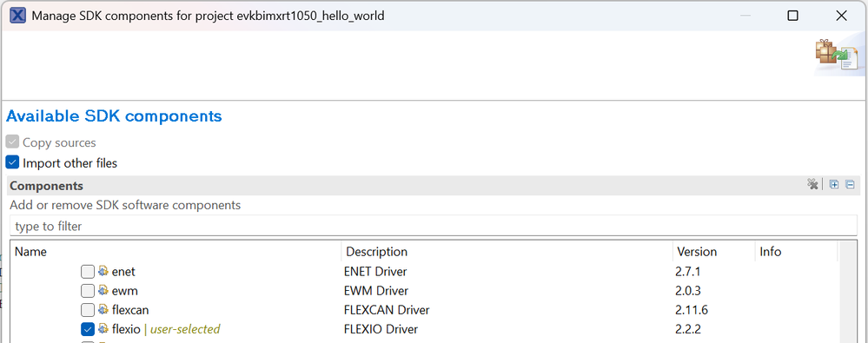
Task: Uncheck the flexio component checkbox
Action: [x=88, y=329]
